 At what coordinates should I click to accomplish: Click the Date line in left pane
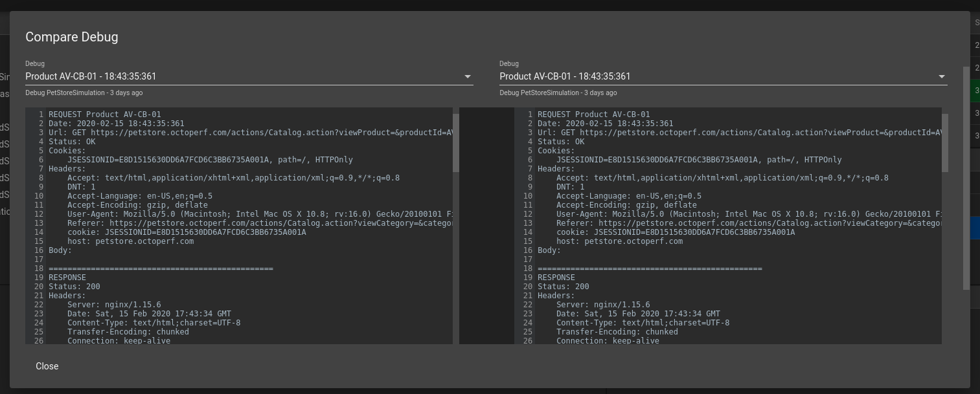click(117, 124)
